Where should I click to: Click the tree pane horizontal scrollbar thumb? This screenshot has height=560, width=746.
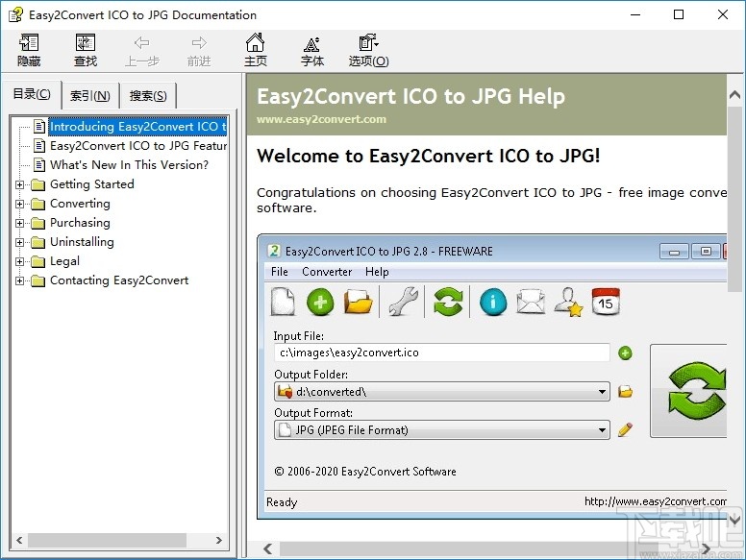click(107, 541)
